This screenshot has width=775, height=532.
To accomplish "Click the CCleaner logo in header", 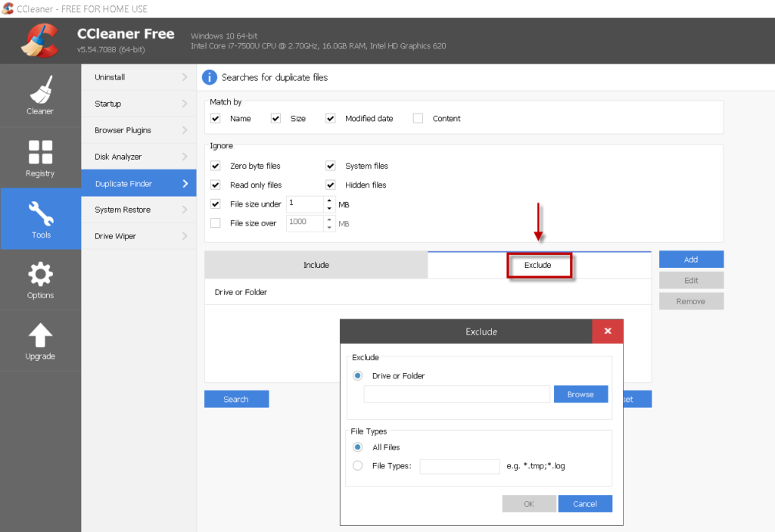I will [x=39, y=41].
